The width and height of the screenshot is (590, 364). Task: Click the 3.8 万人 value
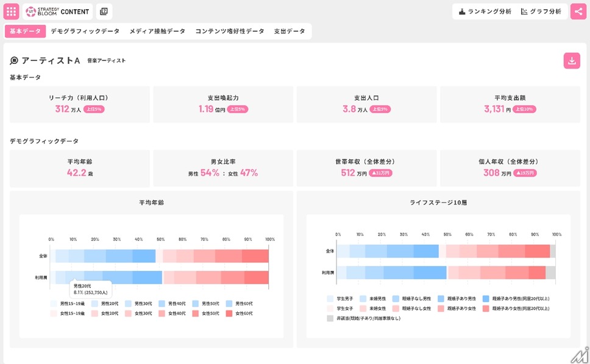pos(355,109)
